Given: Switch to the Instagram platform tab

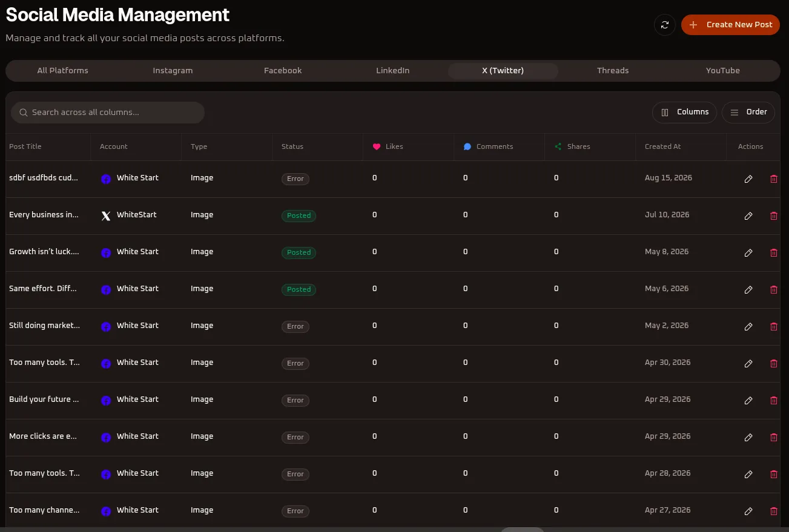Looking at the screenshot, I should point(173,71).
